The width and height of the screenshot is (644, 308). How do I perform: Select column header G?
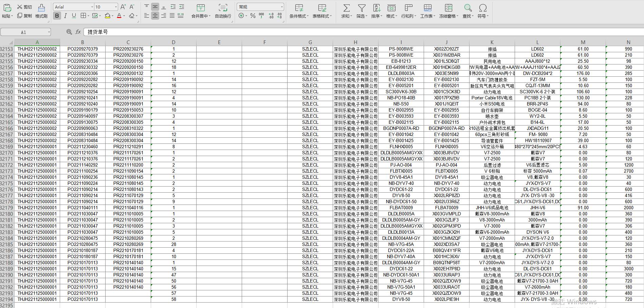coord(310,42)
